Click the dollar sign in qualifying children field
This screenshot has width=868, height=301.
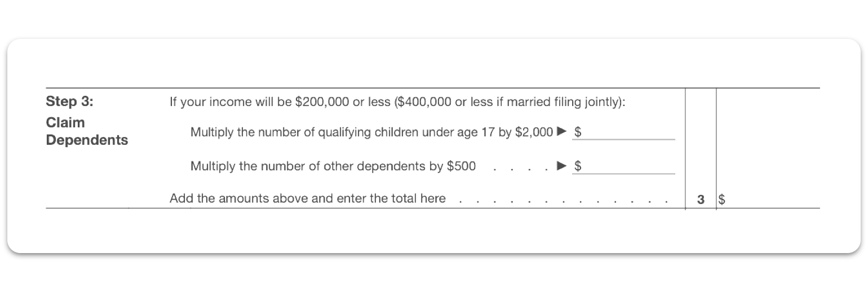point(578,132)
